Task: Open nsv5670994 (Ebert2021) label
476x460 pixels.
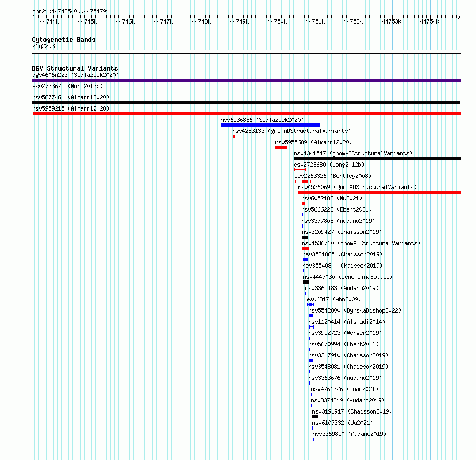Action: click(343, 344)
